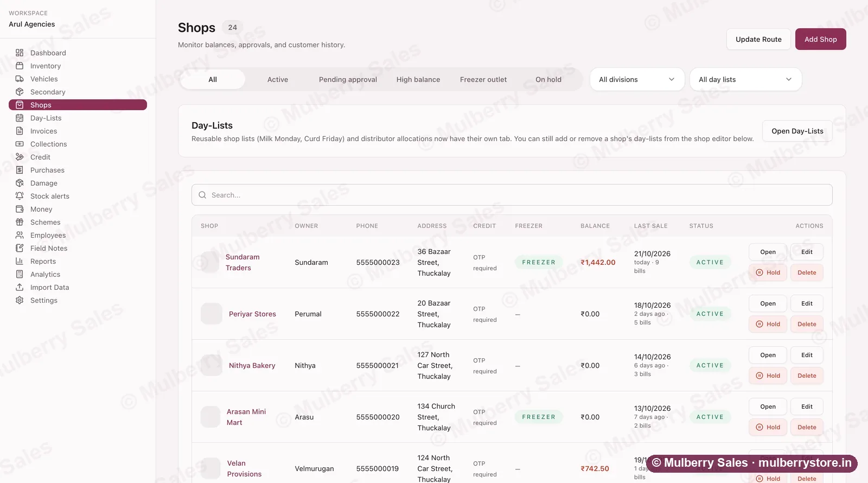Click the Arasan Mini Mart FREEZER badge
This screenshot has width=868, height=483.
[539, 417]
